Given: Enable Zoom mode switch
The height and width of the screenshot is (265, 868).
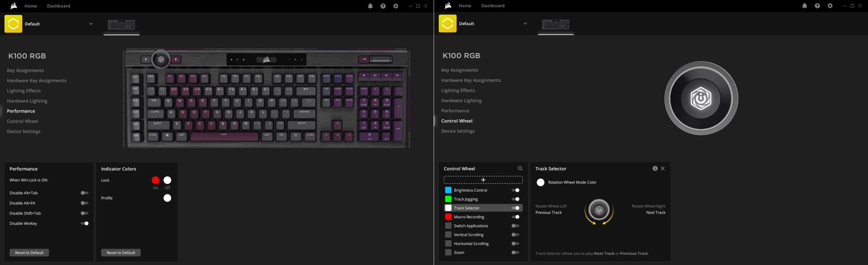Looking at the screenshot, I should click(515, 252).
